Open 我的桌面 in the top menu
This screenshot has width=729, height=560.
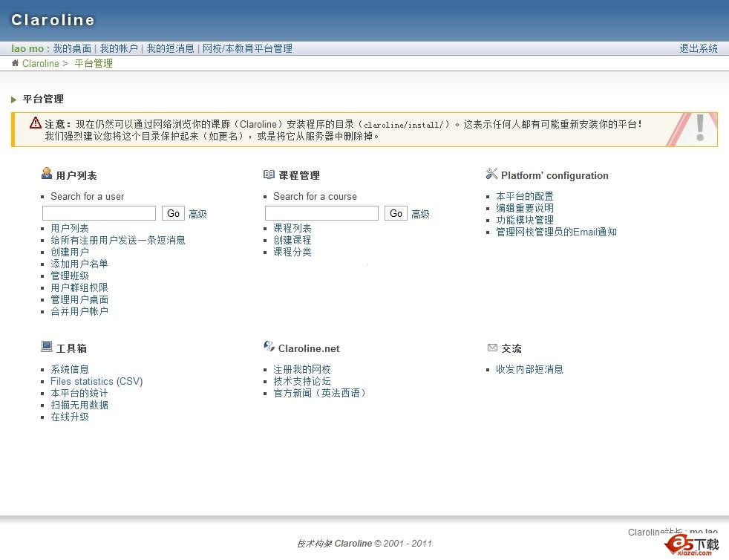pyautogui.click(x=72, y=48)
